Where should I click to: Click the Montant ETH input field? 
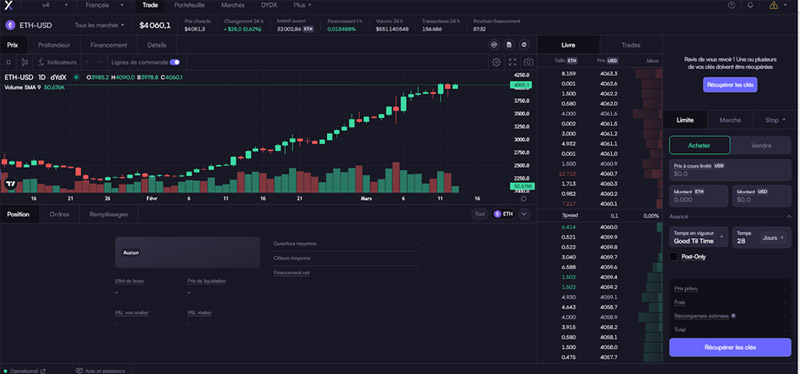click(x=698, y=196)
